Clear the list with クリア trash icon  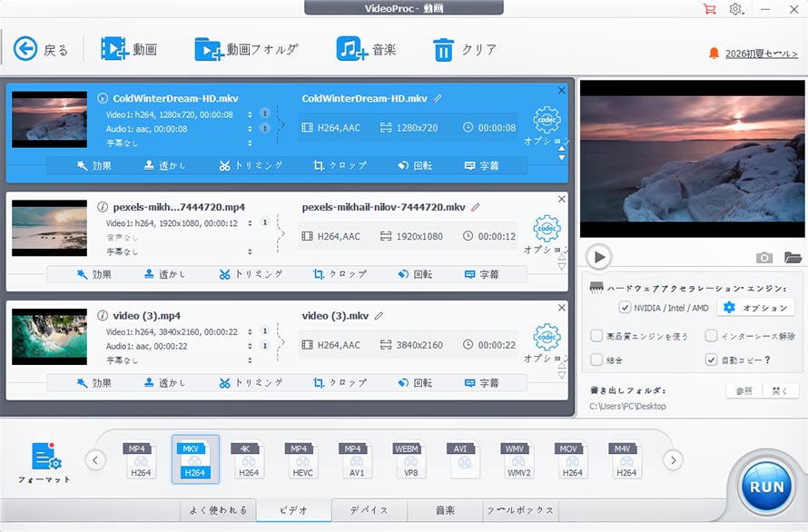443,50
